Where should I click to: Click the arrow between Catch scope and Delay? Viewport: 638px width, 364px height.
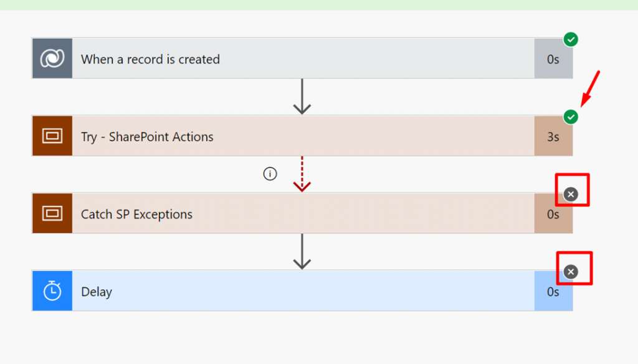coord(302,252)
